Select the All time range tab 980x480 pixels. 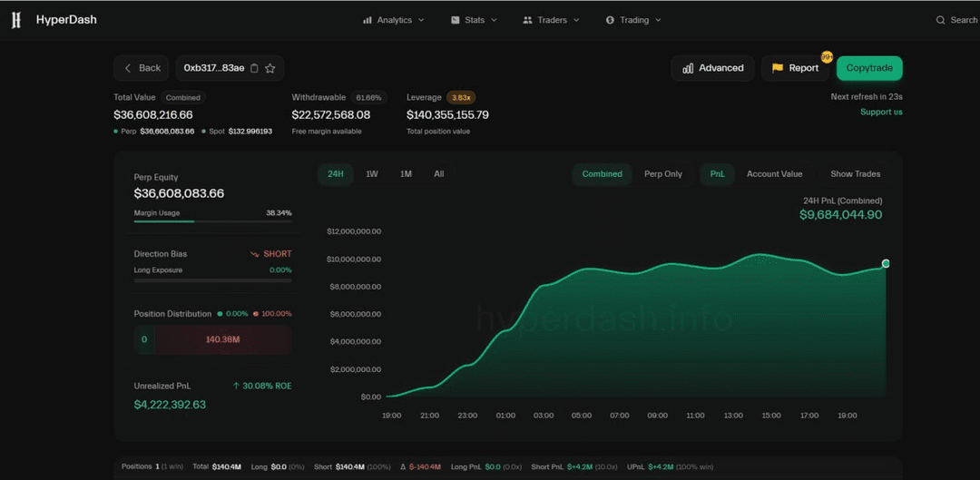tap(439, 174)
